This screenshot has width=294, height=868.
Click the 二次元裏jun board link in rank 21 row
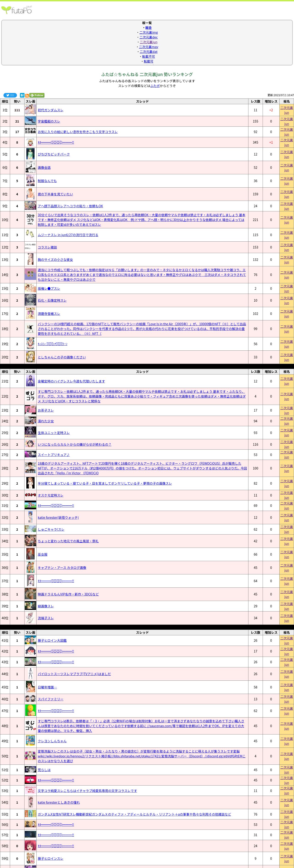point(287,381)
